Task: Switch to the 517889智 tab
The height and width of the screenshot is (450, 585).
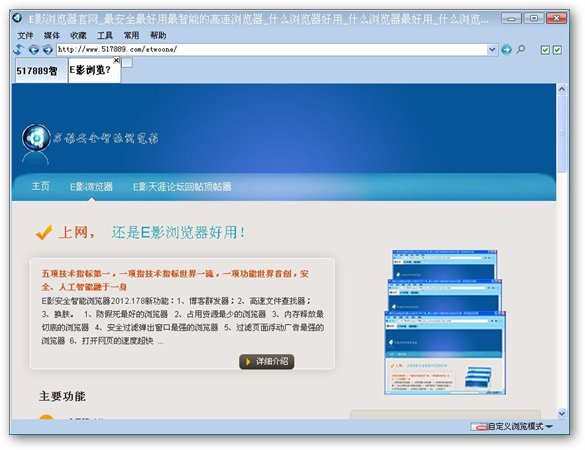Action: (41, 71)
